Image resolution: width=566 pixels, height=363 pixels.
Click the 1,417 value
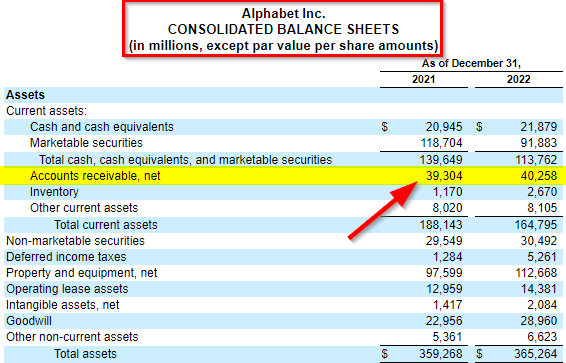coord(448,305)
